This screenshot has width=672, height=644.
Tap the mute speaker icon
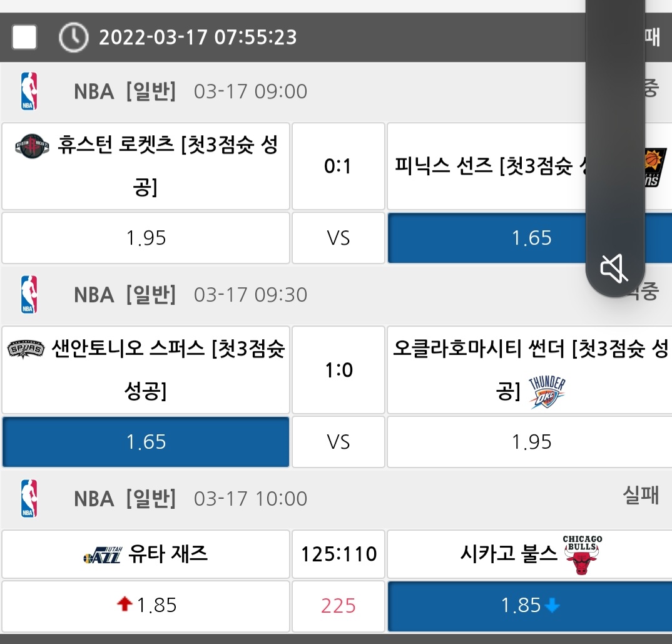[x=614, y=268]
